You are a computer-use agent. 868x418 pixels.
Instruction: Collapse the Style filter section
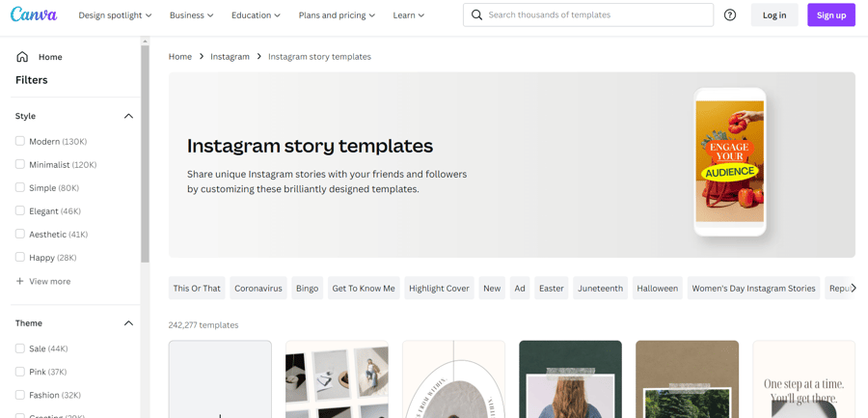point(128,116)
